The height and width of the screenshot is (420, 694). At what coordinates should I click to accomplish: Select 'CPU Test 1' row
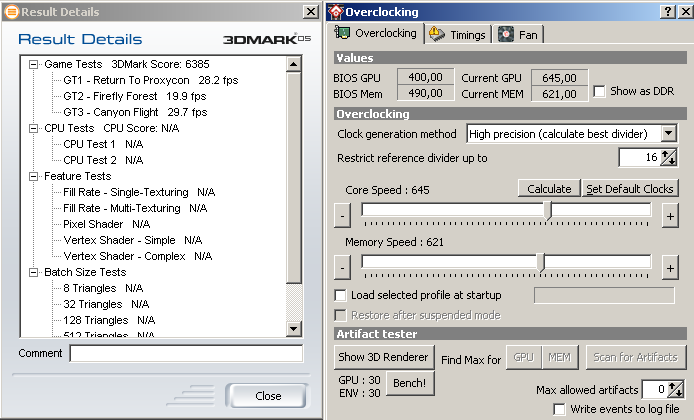click(103, 144)
